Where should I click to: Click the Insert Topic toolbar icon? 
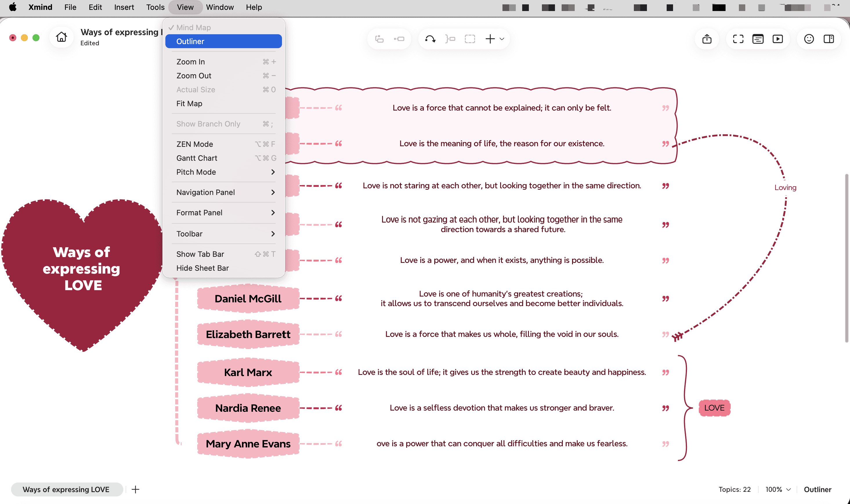379,39
